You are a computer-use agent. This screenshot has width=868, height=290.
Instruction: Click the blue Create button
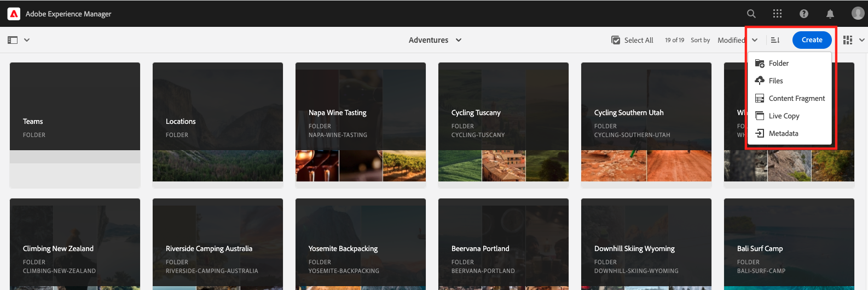click(812, 40)
